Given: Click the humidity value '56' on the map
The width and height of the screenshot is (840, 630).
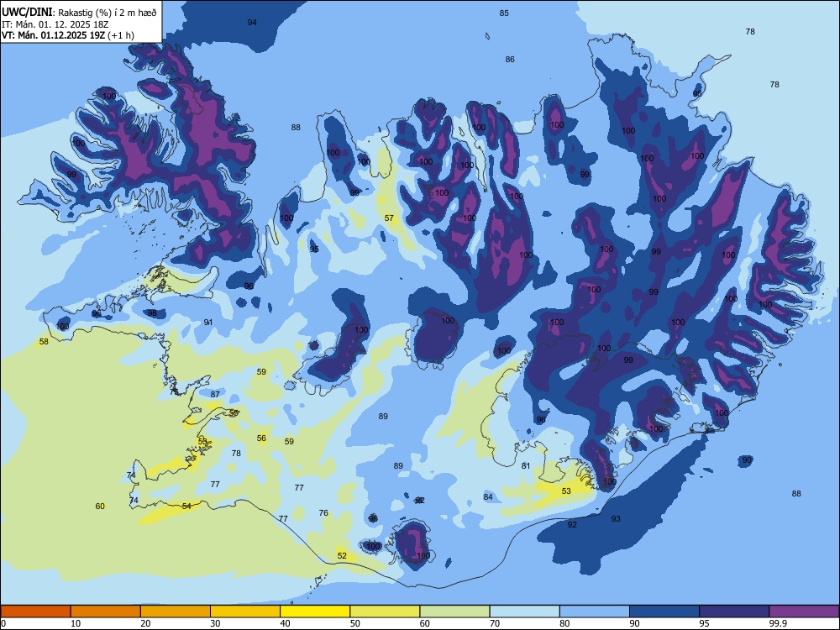Looking at the screenshot, I should coord(261,438).
